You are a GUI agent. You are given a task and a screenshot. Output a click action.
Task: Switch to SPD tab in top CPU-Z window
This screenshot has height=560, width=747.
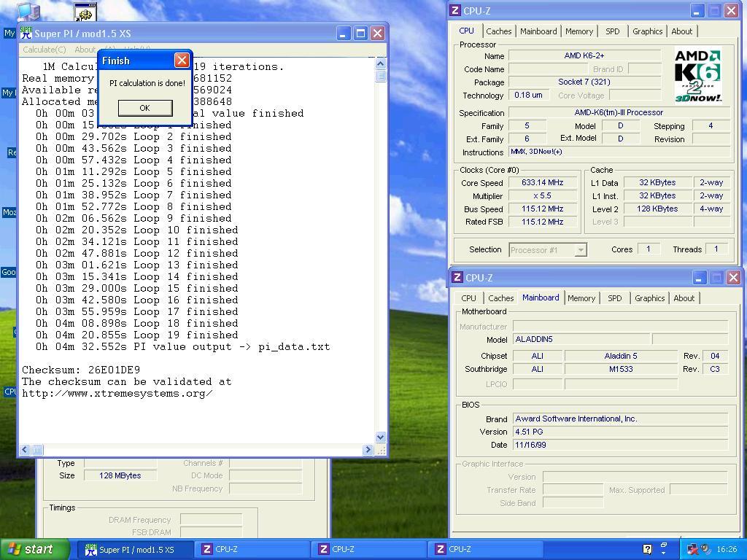pos(612,31)
